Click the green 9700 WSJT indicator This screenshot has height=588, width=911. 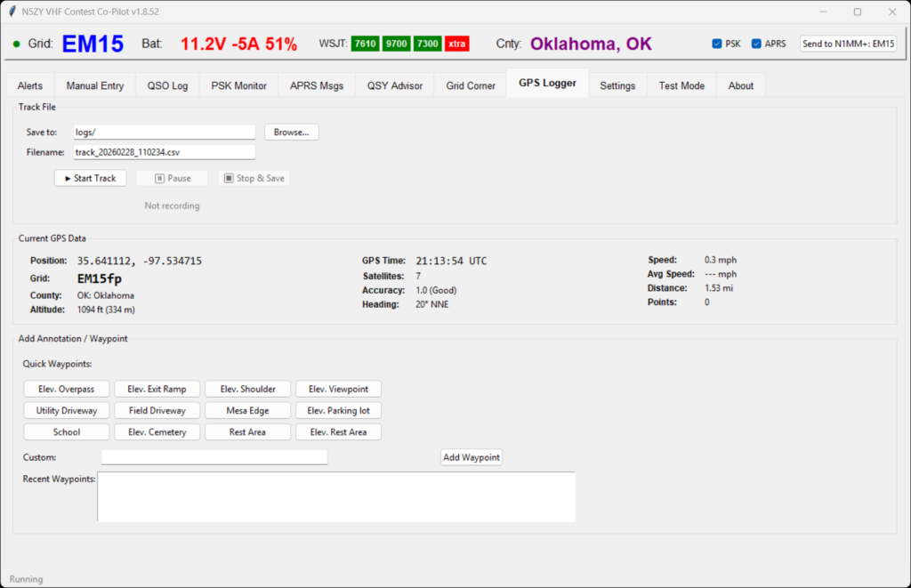coord(396,44)
